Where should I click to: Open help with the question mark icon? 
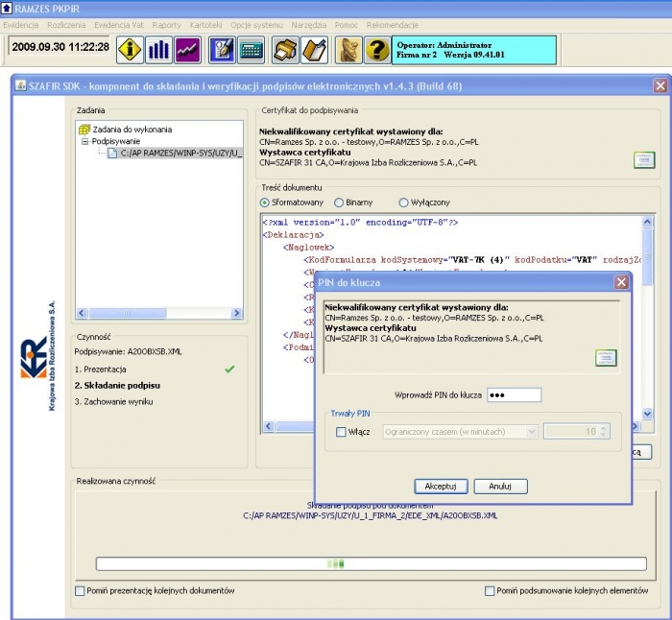tap(377, 50)
